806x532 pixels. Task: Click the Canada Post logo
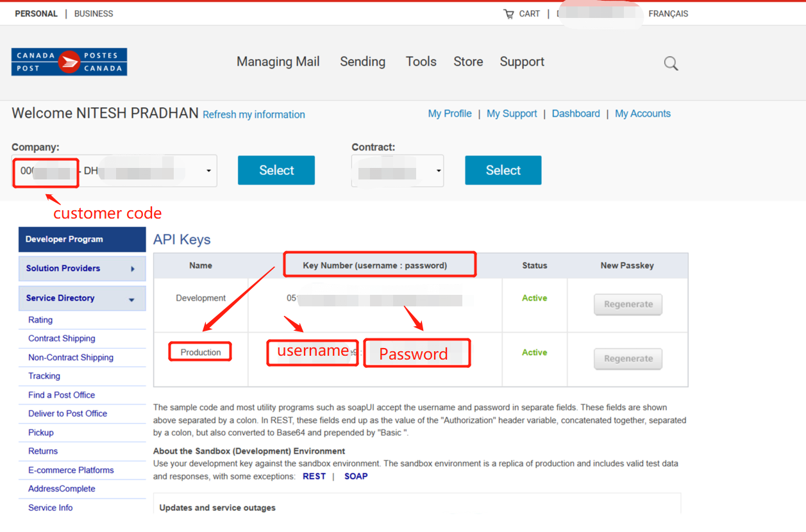(69, 62)
